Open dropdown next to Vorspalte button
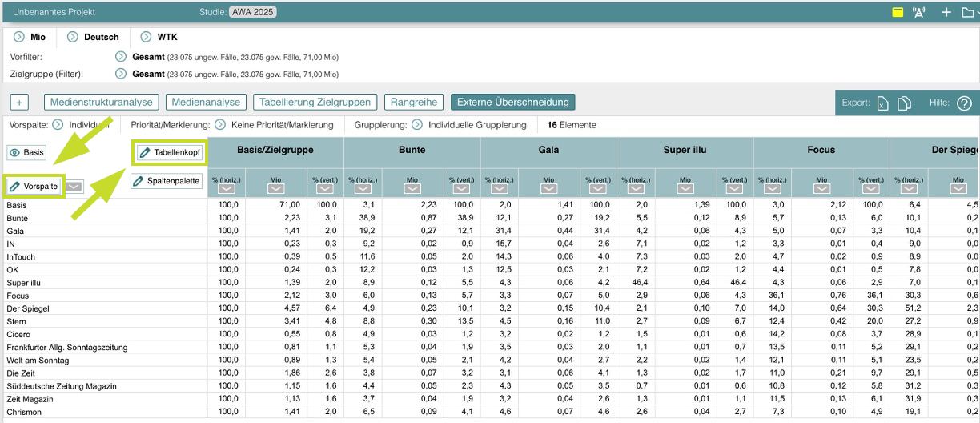The width and height of the screenshot is (980, 423). (x=74, y=187)
